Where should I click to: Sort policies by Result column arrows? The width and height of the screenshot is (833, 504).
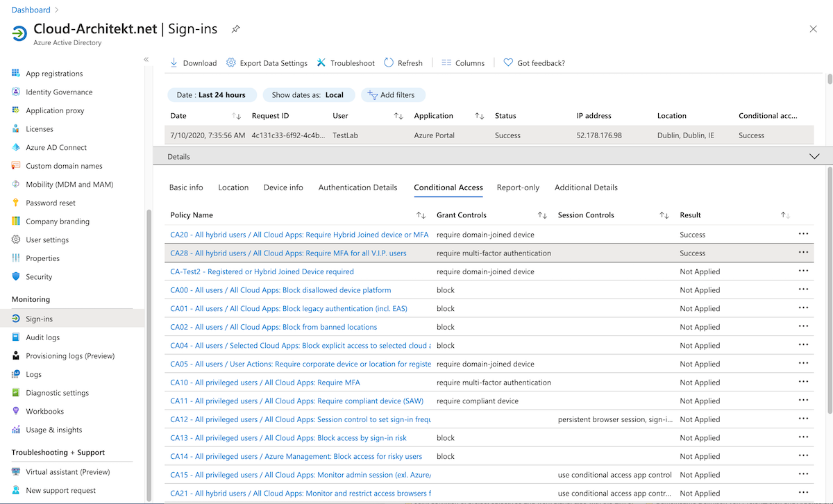(786, 215)
